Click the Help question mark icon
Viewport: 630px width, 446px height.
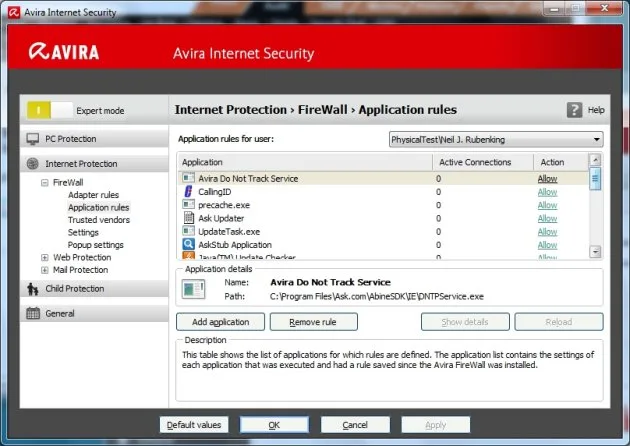click(x=574, y=110)
